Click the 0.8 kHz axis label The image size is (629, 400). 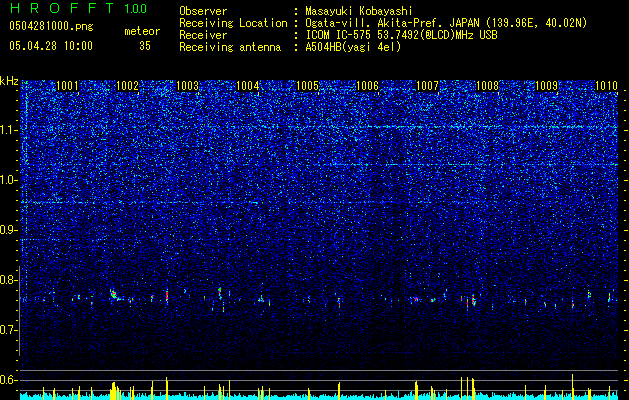pyautogui.click(x=9, y=280)
